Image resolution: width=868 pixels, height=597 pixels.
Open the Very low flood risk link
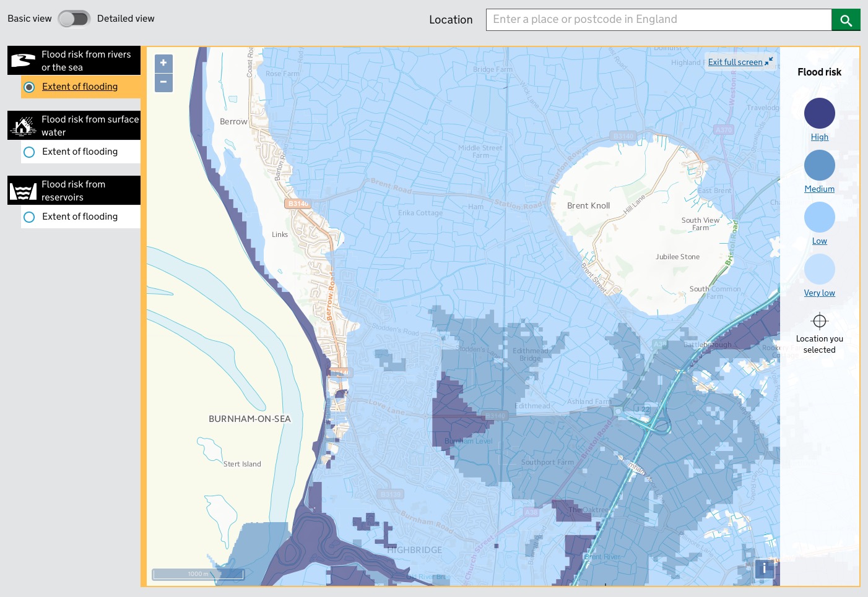pyautogui.click(x=819, y=293)
